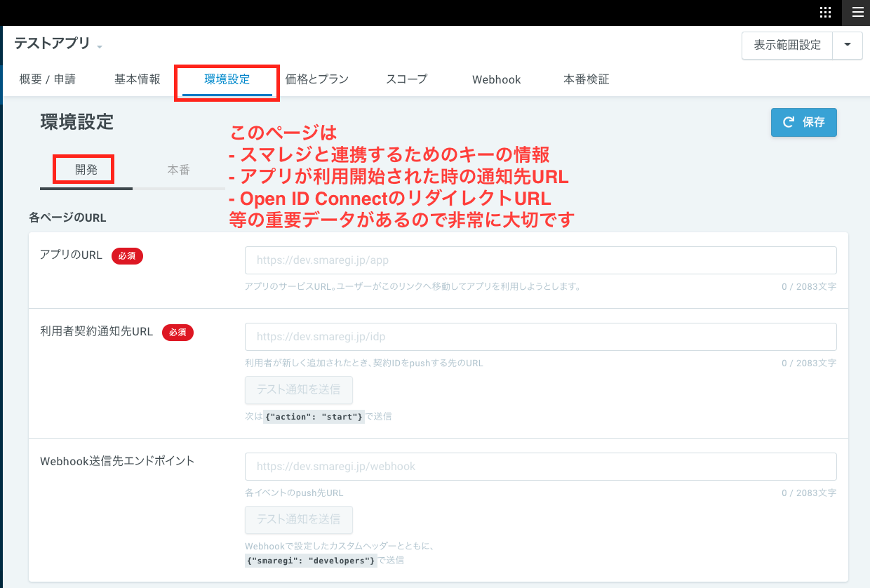Screen dimensions: 870x588
Task: Expand the dropdown arrow beside 表示範囲設定
Action: [848, 45]
